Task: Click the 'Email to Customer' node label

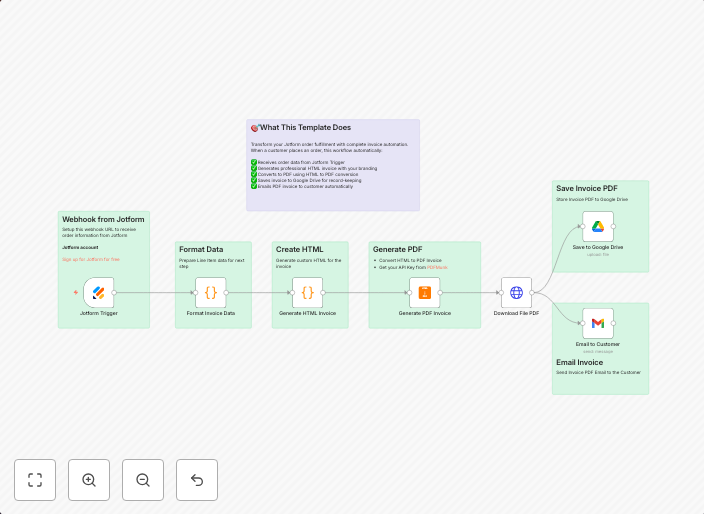Action: [598, 344]
